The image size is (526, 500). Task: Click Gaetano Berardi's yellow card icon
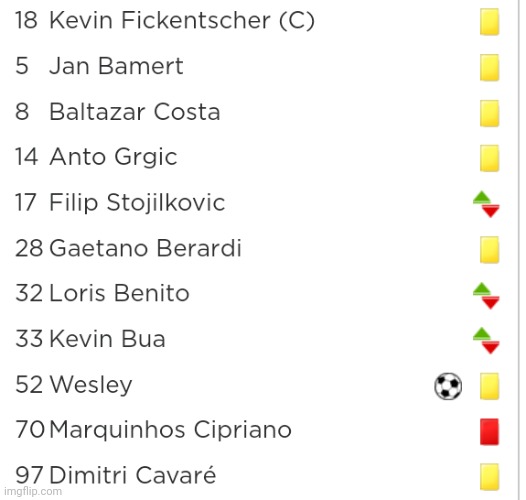(x=489, y=250)
